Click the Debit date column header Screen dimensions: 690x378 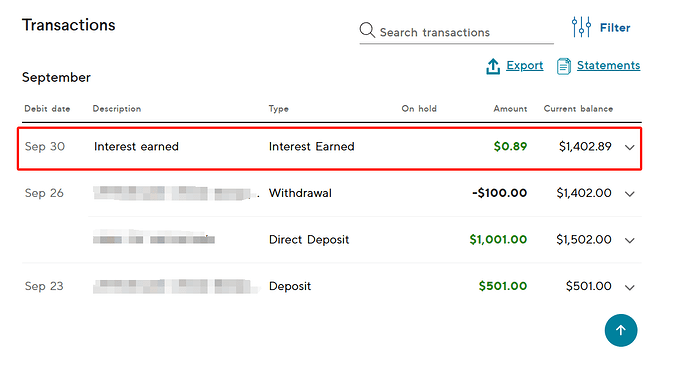point(47,109)
